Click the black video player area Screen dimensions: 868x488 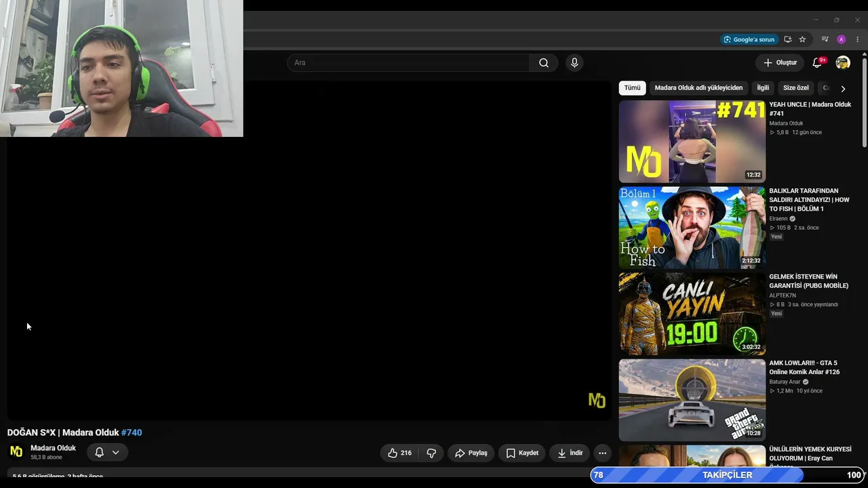point(309,251)
